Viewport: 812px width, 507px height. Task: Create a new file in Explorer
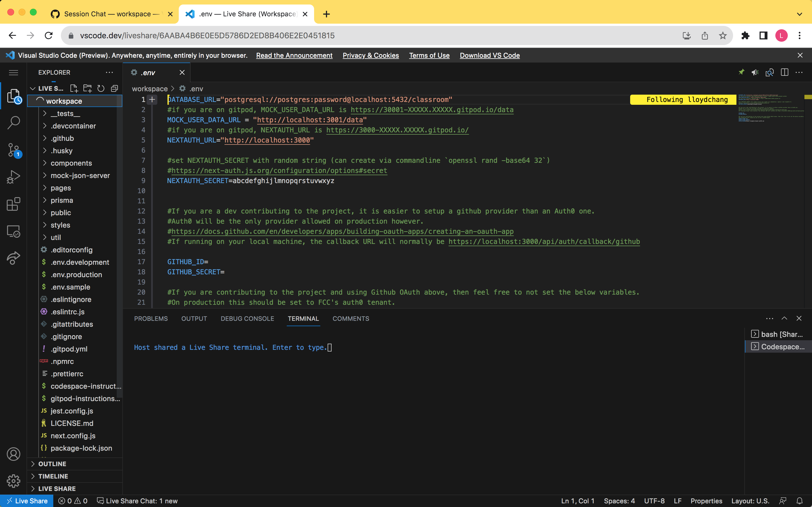74,88
